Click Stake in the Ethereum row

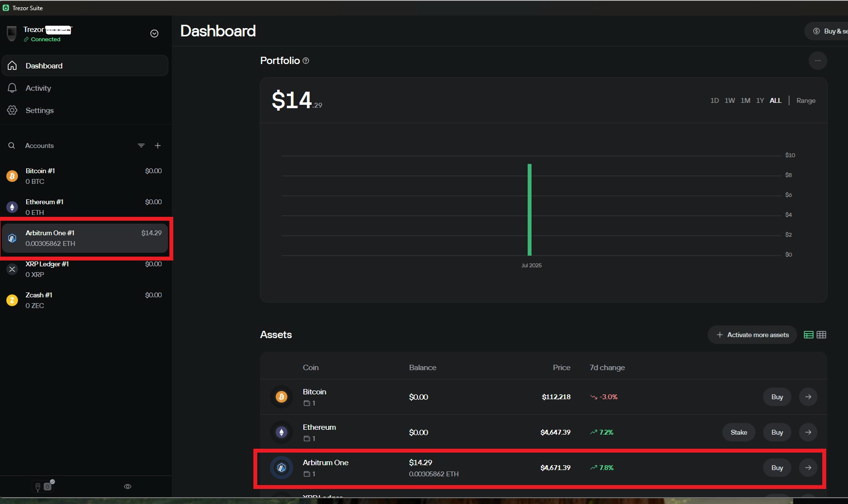coord(739,432)
